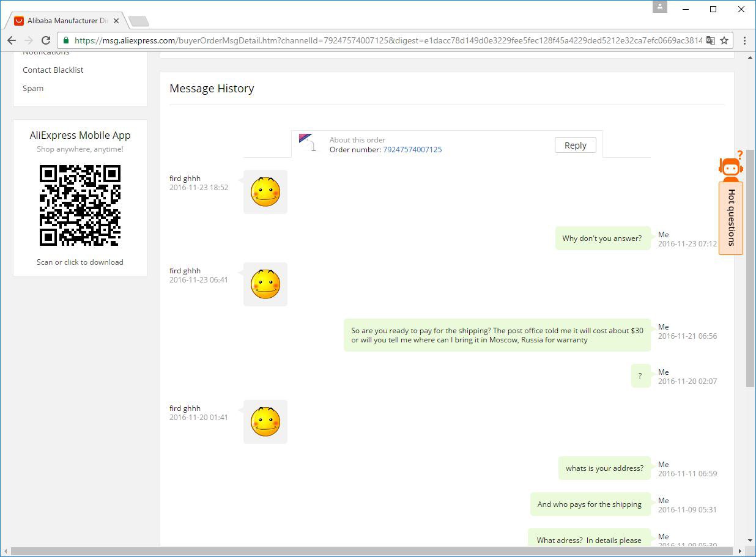Click the AliExpress app QR code
Viewport: 756px width, 557px height.
point(80,206)
